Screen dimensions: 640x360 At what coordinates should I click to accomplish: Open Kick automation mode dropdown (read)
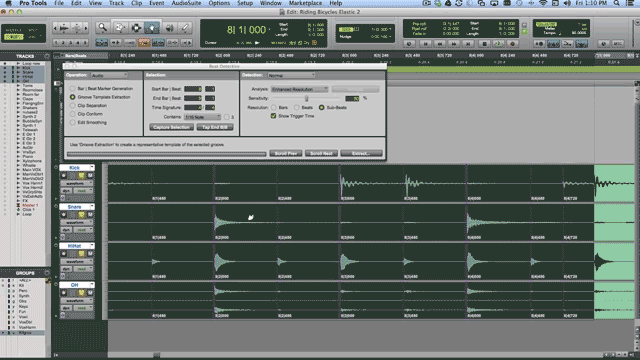(83, 191)
